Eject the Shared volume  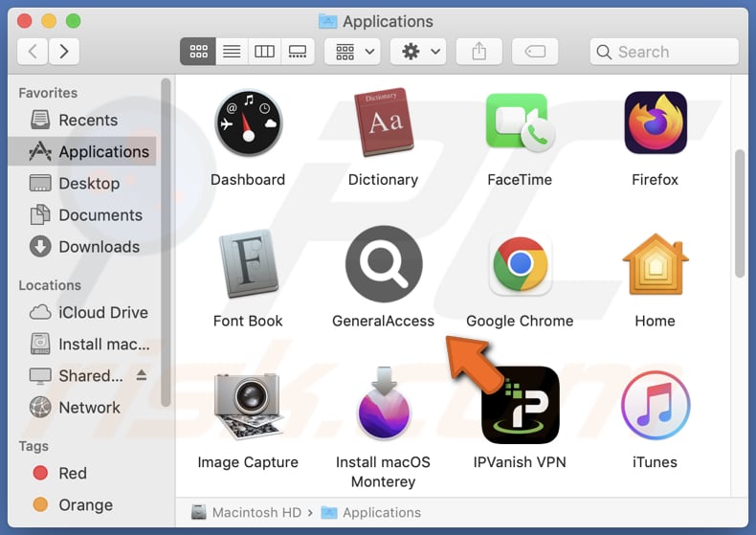tap(142, 374)
